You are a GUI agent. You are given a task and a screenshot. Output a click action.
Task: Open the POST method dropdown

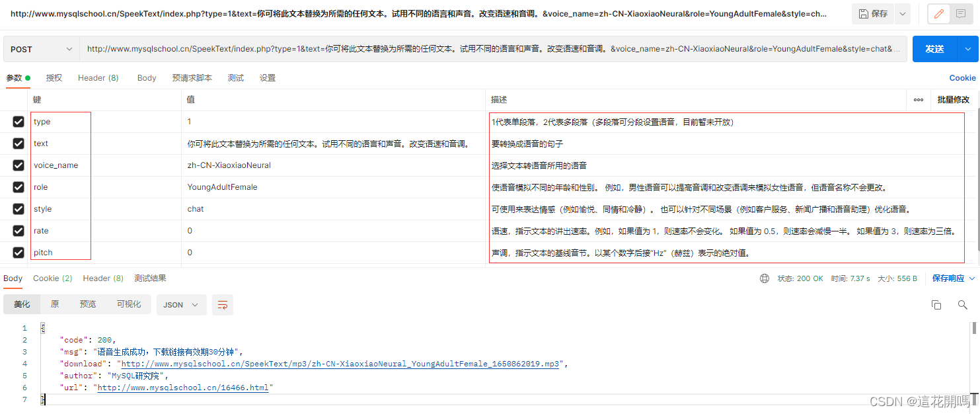tap(42, 49)
